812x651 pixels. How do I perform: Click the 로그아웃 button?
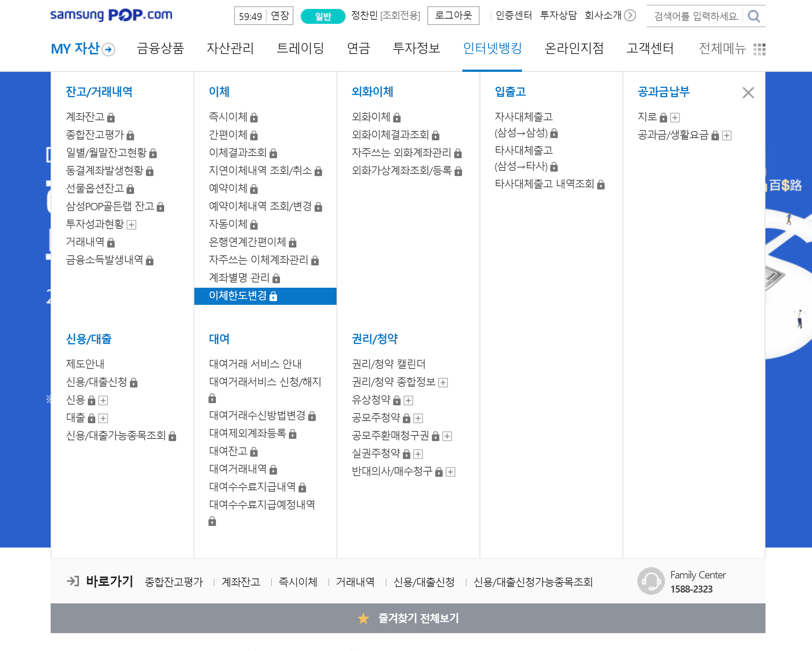point(453,15)
